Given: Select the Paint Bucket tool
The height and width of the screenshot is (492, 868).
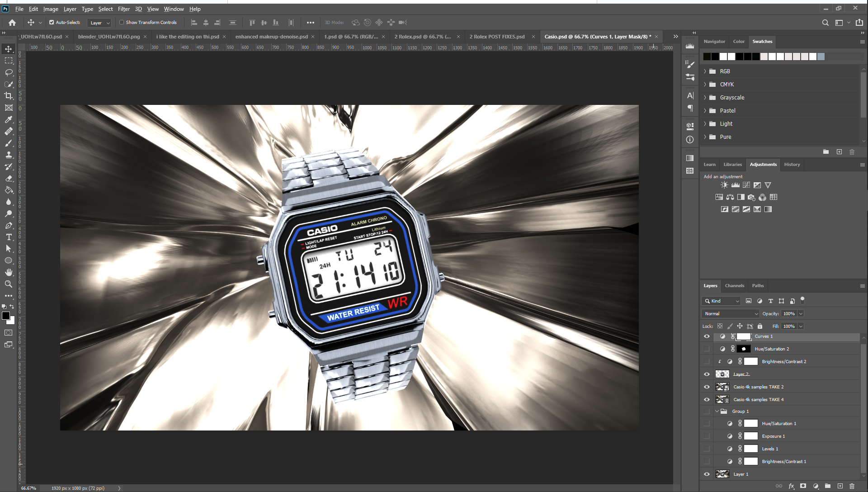Looking at the screenshot, I should [9, 190].
